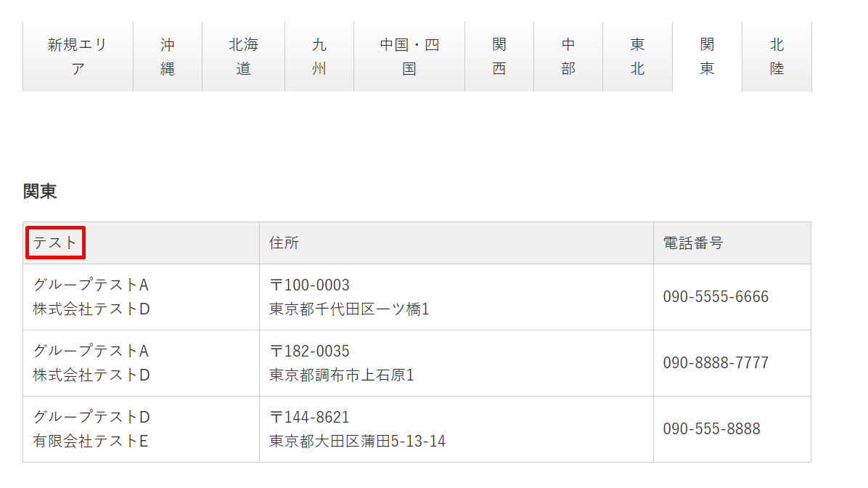
Task: Click the テスト column header
Action: 55,243
